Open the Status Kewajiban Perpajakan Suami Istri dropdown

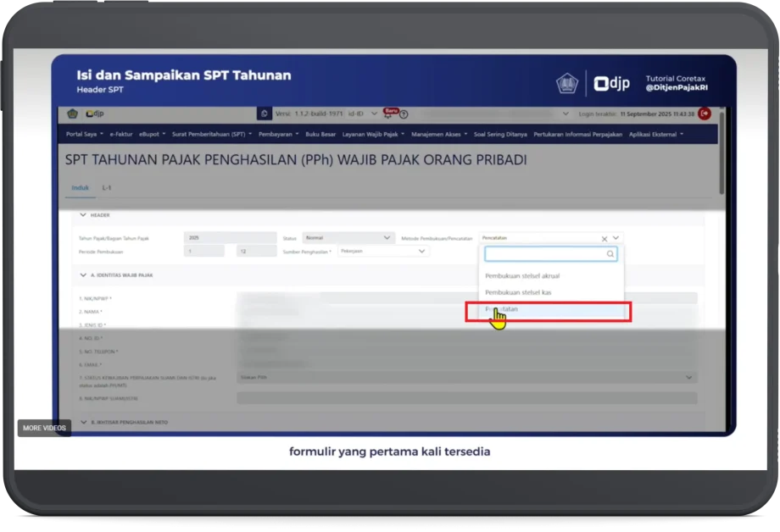tap(466, 377)
